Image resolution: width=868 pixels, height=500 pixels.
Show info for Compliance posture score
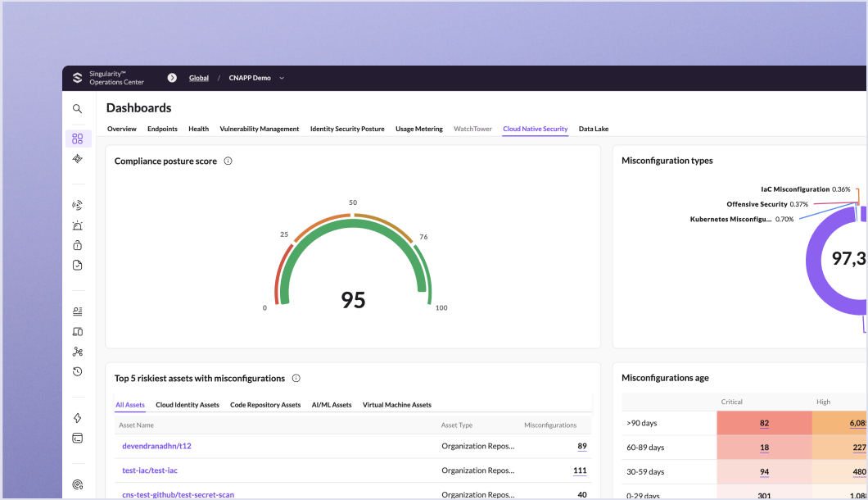tap(228, 161)
